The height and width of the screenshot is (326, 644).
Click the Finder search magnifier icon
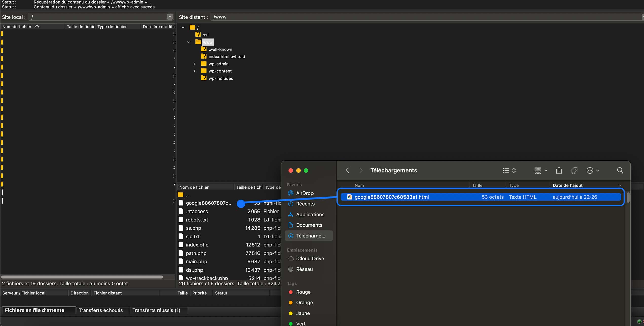620,170
